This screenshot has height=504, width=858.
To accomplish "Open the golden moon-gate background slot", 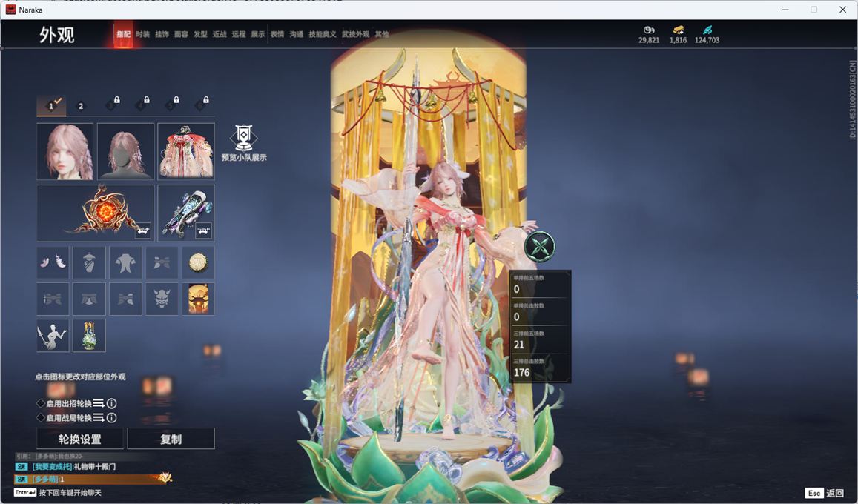I will 198,299.
